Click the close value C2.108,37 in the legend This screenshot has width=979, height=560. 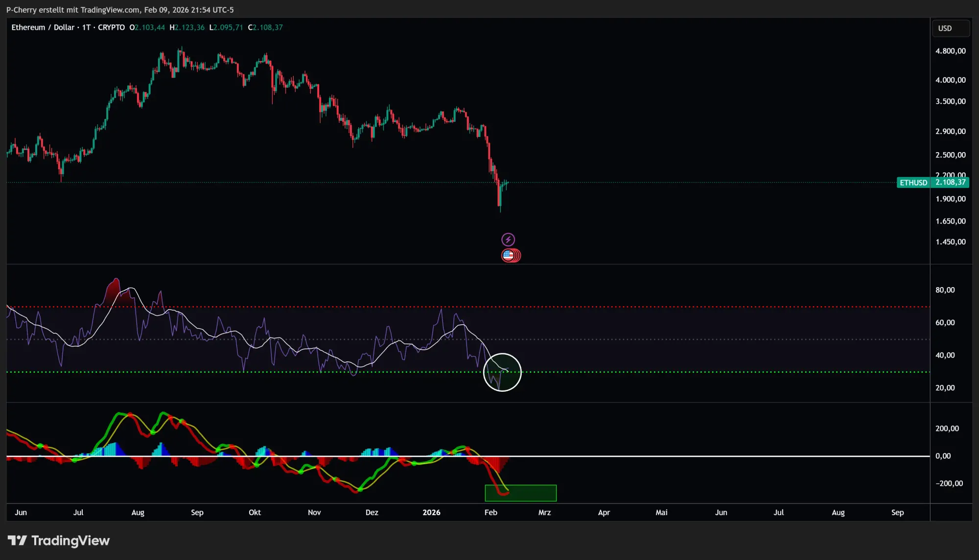[x=266, y=27]
